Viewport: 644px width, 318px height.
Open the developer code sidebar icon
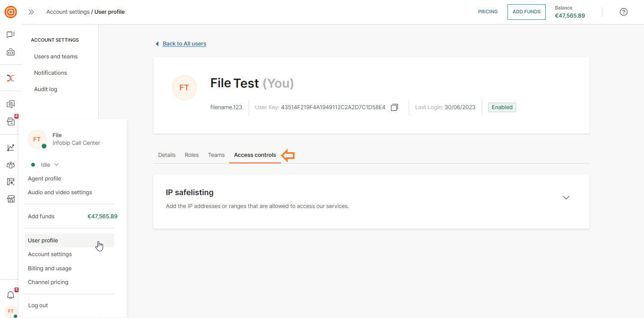pos(11,52)
